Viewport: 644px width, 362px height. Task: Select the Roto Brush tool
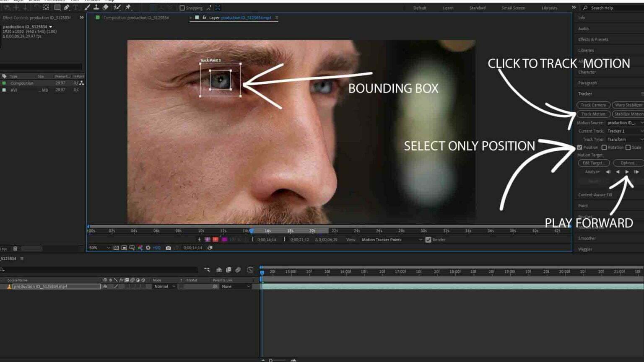pyautogui.click(x=117, y=8)
